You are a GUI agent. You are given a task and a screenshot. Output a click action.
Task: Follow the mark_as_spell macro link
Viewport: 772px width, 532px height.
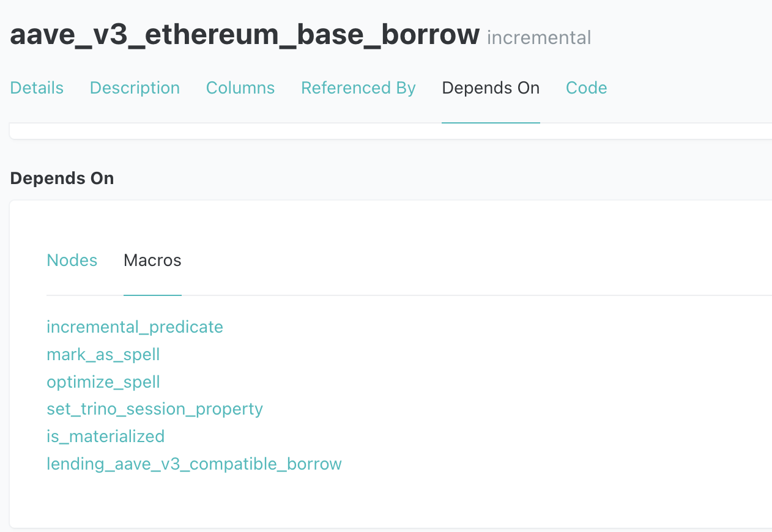103,355
